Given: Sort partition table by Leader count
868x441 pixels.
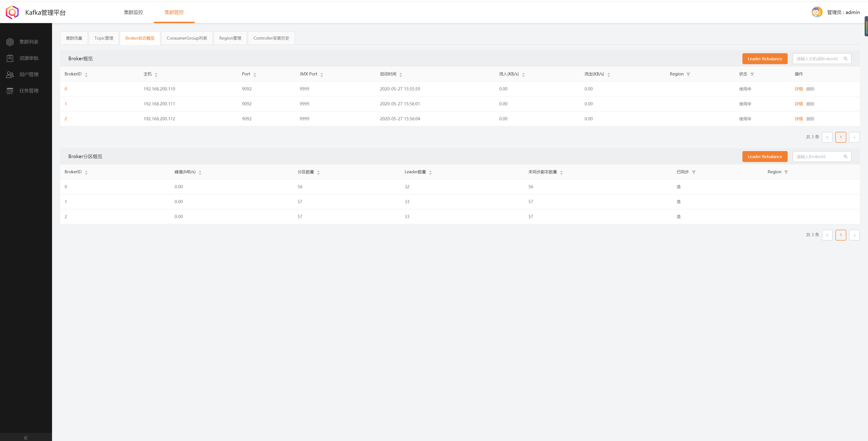Looking at the screenshot, I should (430, 172).
